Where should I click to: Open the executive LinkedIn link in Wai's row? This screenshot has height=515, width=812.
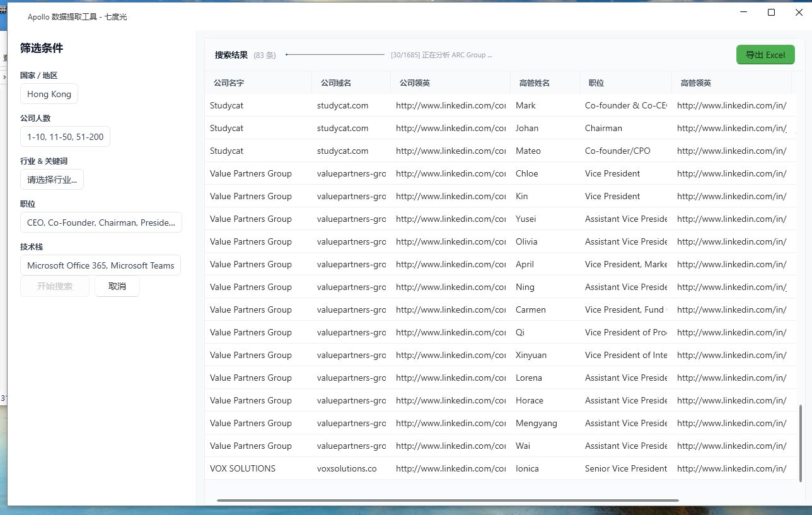pos(731,446)
